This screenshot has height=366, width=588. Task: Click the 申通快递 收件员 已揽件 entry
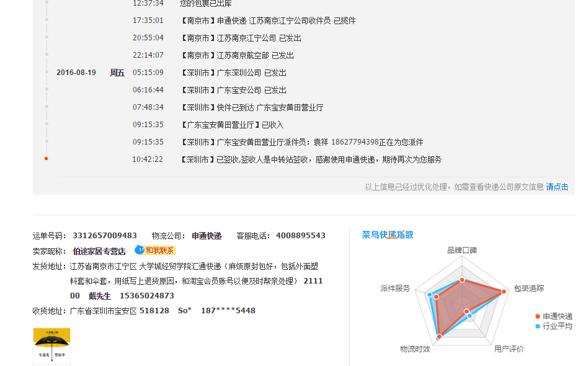coord(268,20)
